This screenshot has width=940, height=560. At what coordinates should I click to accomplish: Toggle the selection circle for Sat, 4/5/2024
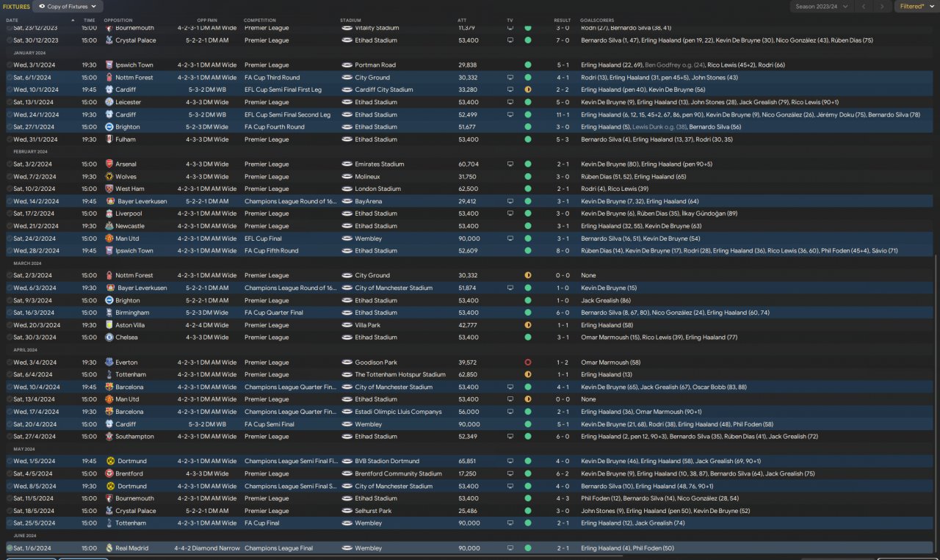click(10, 474)
